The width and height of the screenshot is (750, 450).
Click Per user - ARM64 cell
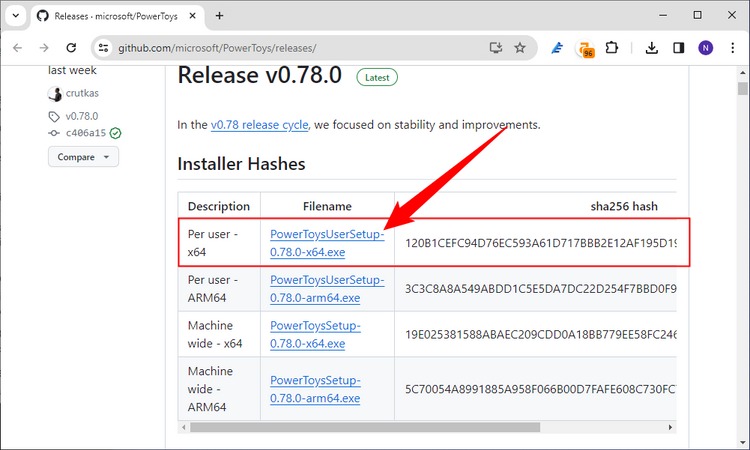tap(219, 289)
